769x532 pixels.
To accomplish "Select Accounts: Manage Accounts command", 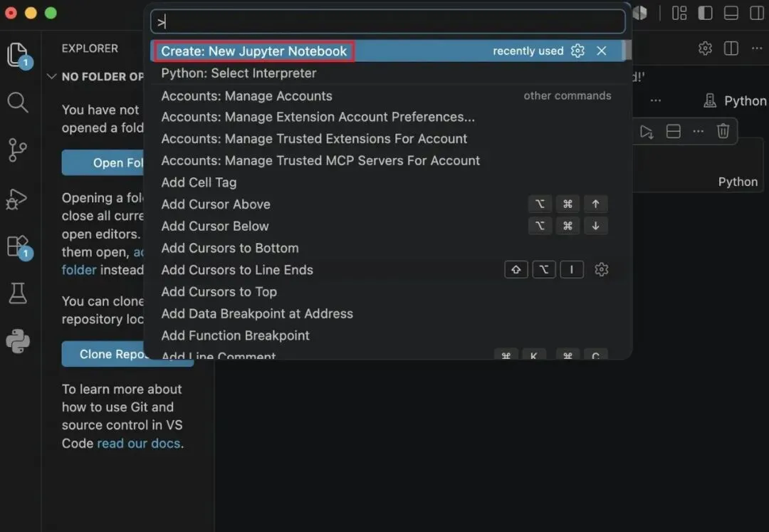I will click(388, 95).
